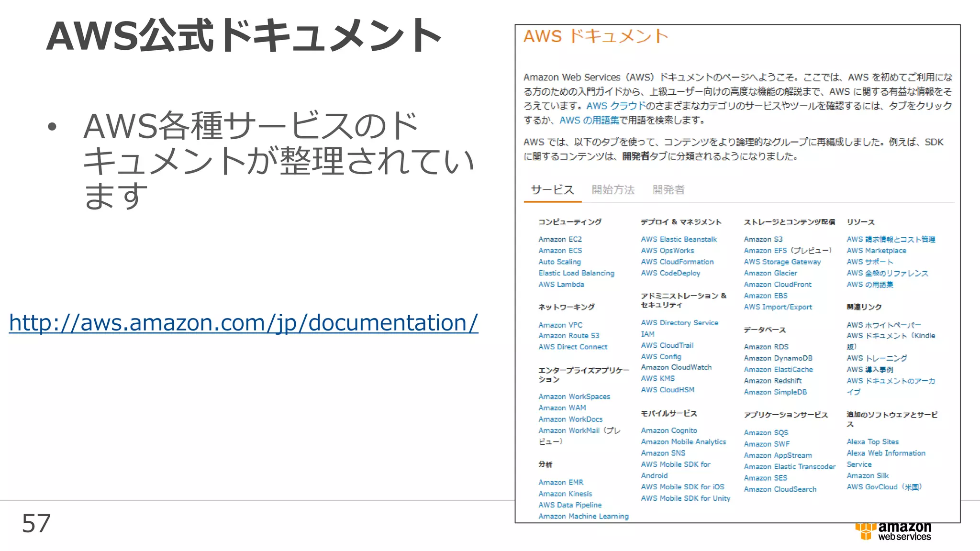Click the Auto Scaling link
The width and height of the screenshot is (980, 551).
click(x=559, y=262)
